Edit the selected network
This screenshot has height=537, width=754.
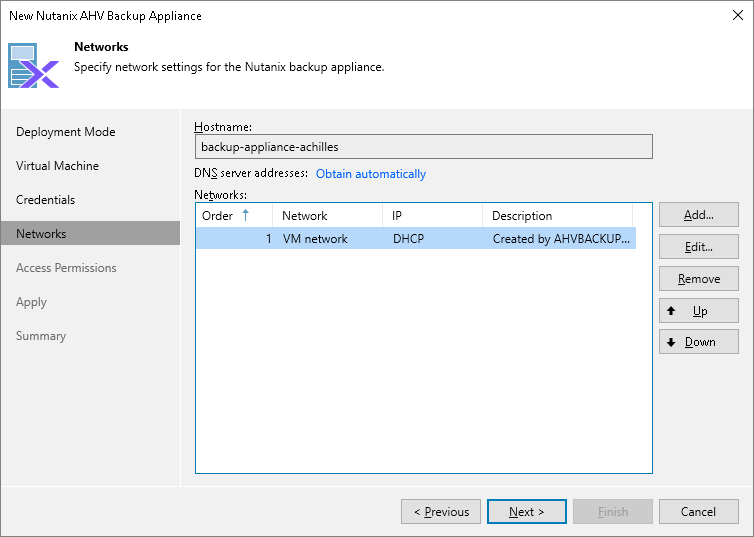tap(699, 246)
